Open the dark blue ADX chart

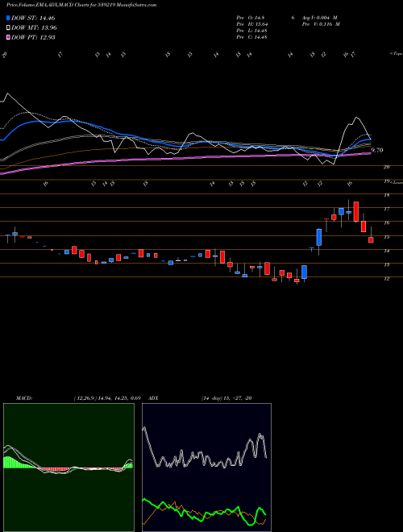coord(206,468)
